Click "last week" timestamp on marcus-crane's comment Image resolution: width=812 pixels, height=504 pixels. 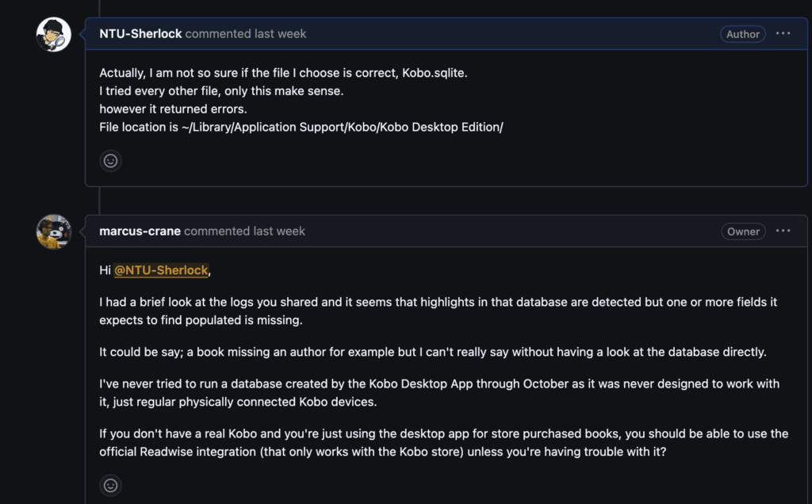(279, 231)
